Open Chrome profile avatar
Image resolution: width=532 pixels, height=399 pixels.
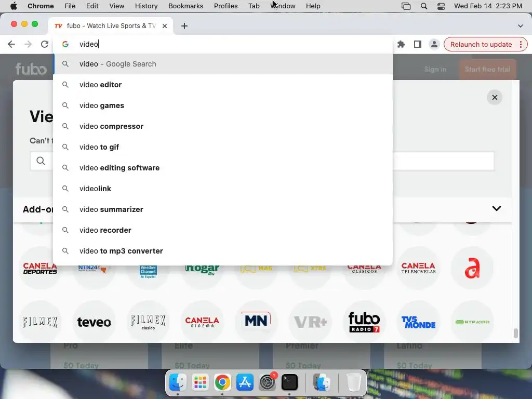click(434, 44)
